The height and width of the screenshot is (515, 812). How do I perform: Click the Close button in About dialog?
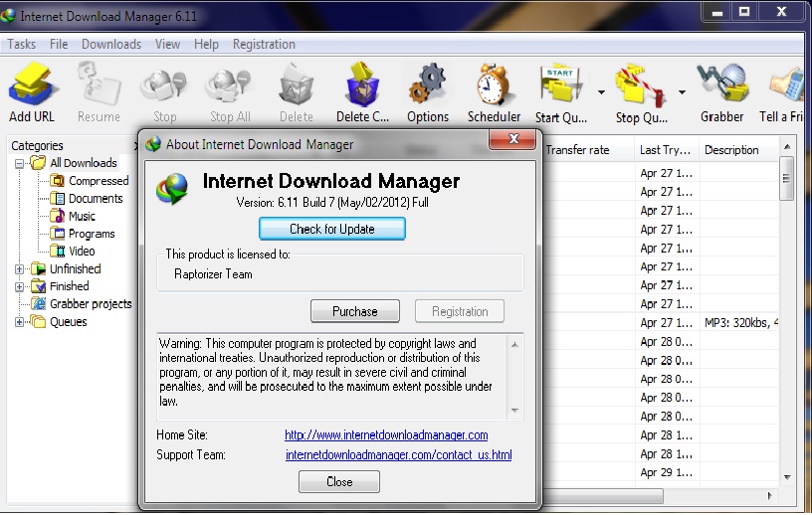339,481
